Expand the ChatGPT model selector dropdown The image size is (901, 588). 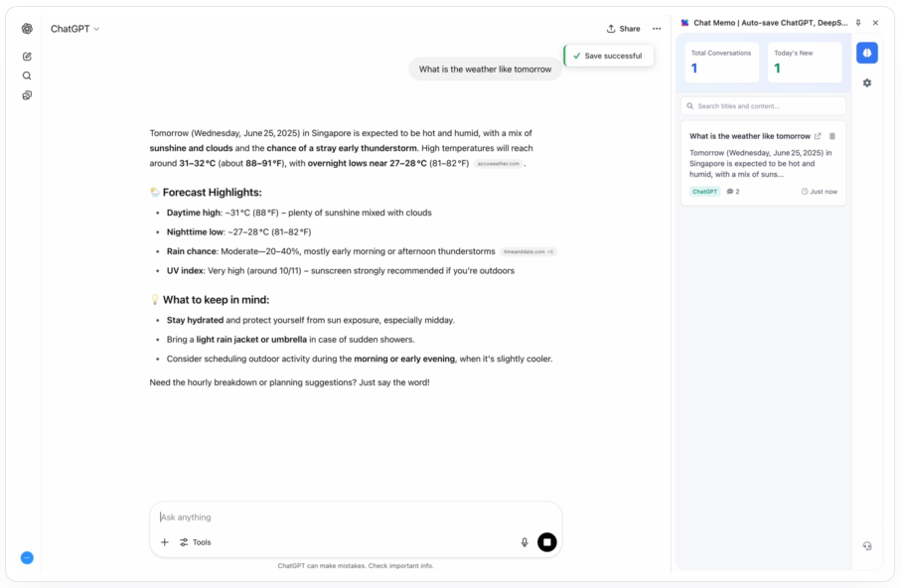75,29
